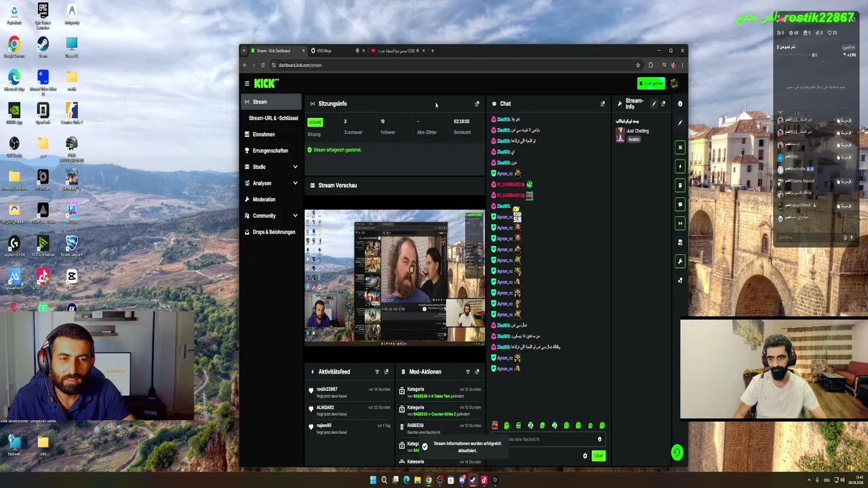The width and height of the screenshot is (868, 488).
Task: Click the GESUND status badge
Action: click(315, 122)
